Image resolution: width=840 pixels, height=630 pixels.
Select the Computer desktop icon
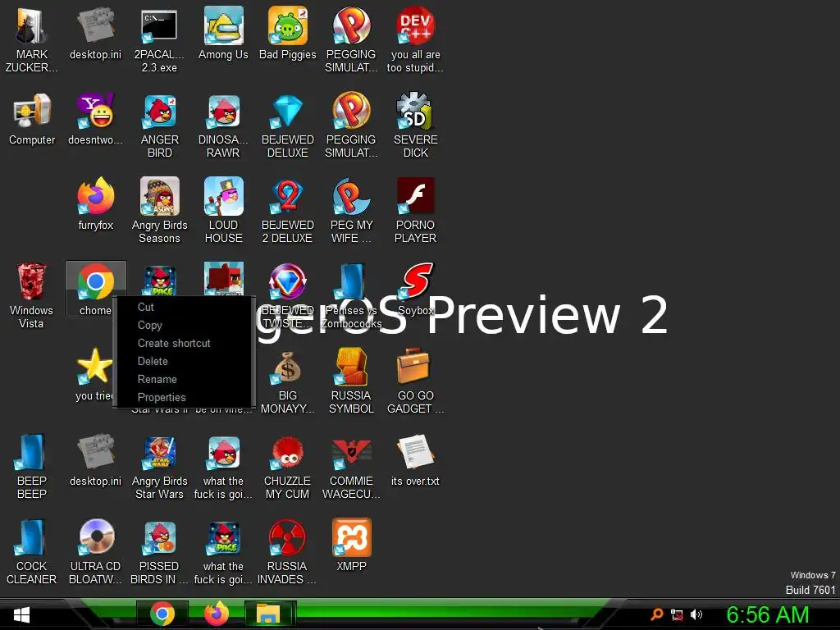pyautogui.click(x=32, y=119)
